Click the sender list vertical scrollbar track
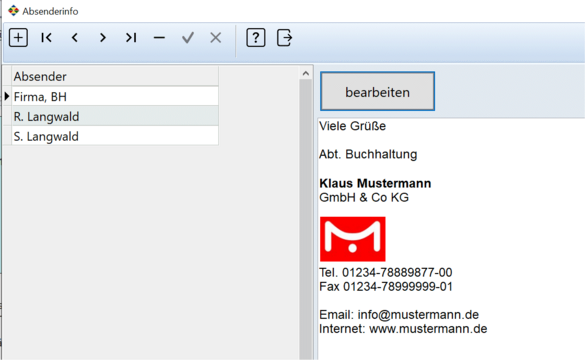This screenshot has height=360, width=585. tap(306, 219)
